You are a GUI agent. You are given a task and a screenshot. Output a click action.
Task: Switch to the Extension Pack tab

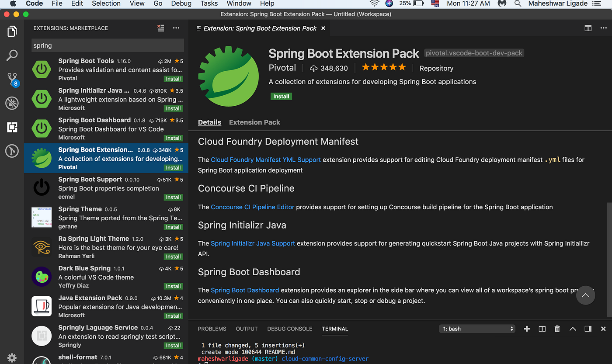coord(254,122)
